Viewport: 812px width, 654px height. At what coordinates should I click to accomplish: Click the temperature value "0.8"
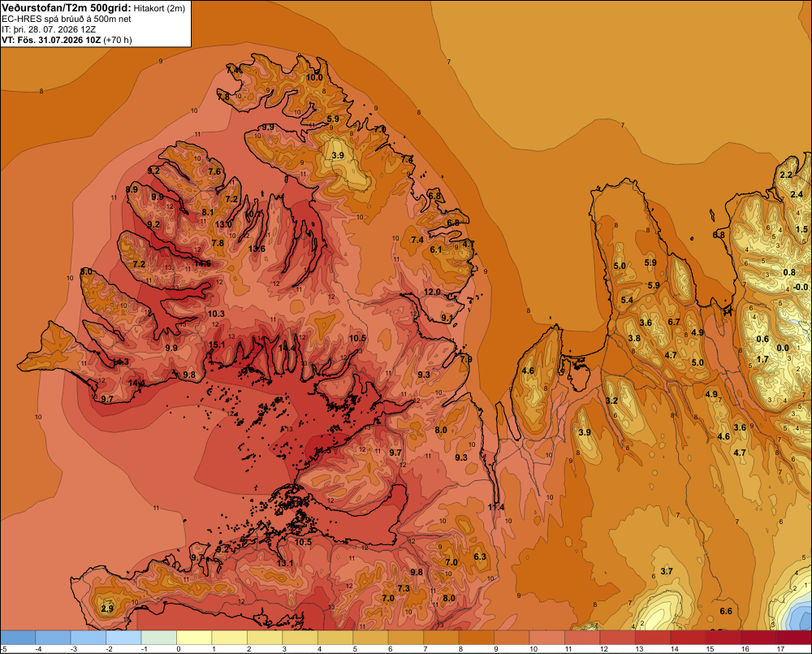pyautogui.click(x=789, y=273)
